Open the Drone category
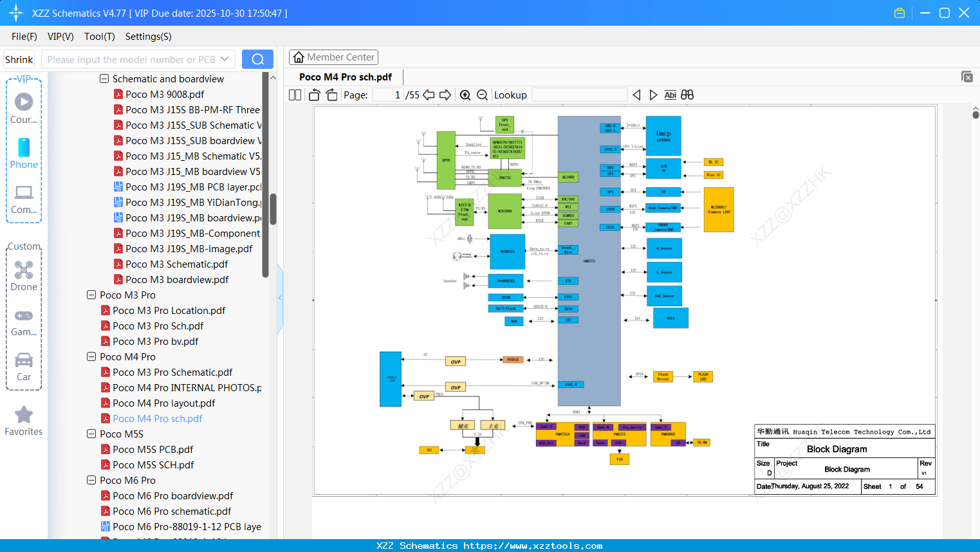The image size is (980, 552). point(24,276)
